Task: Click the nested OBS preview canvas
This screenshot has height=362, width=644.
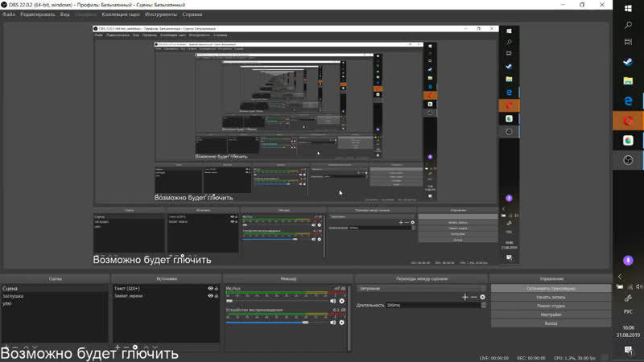Action: pos(306,145)
